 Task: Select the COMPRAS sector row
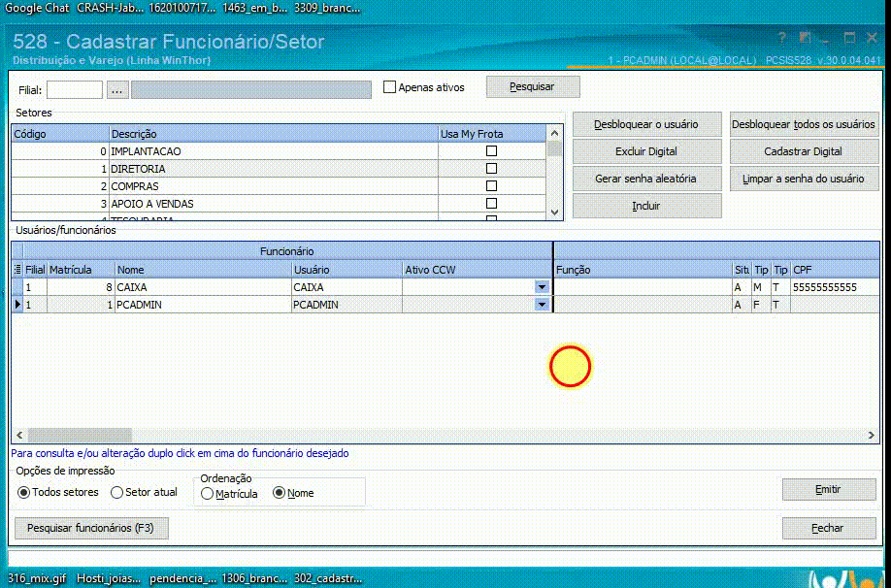click(x=279, y=186)
